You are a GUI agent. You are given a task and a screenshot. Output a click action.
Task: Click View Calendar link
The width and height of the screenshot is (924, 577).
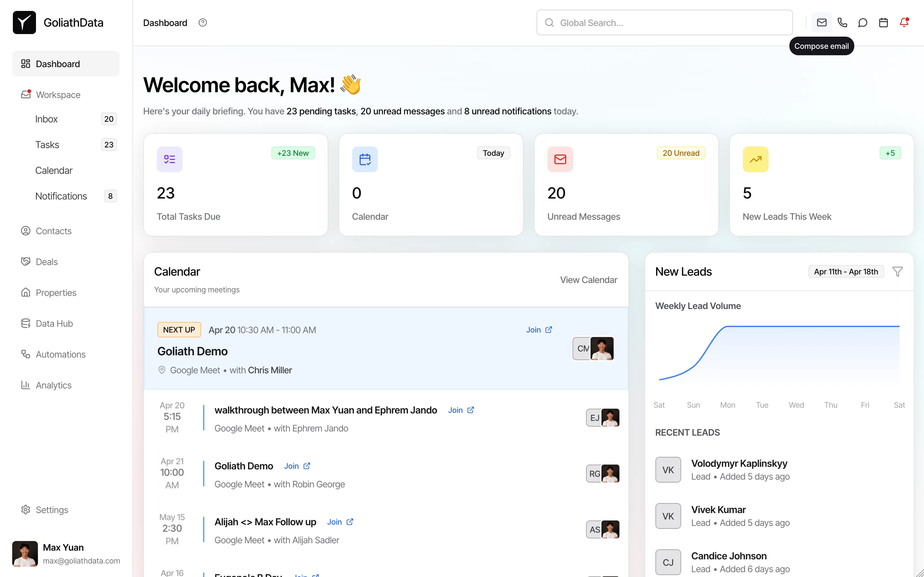click(x=588, y=280)
